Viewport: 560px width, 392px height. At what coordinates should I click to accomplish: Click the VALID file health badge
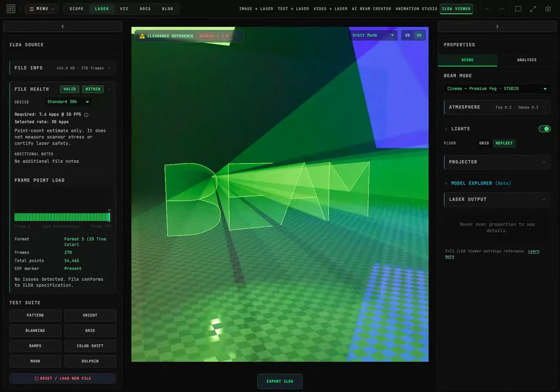pyautogui.click(x=70, y=89)
